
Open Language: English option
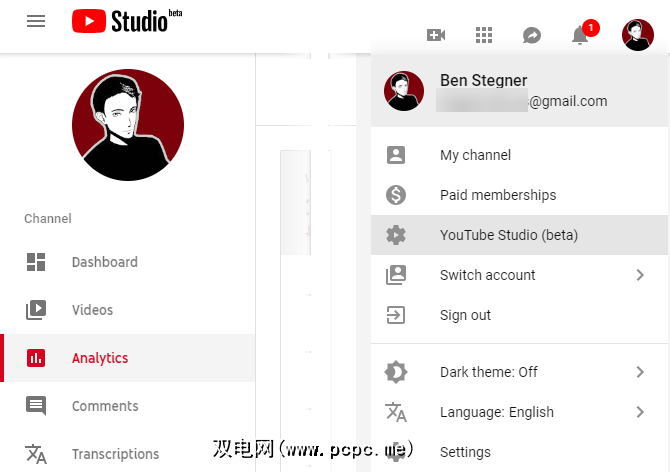[x=519, y=412]
